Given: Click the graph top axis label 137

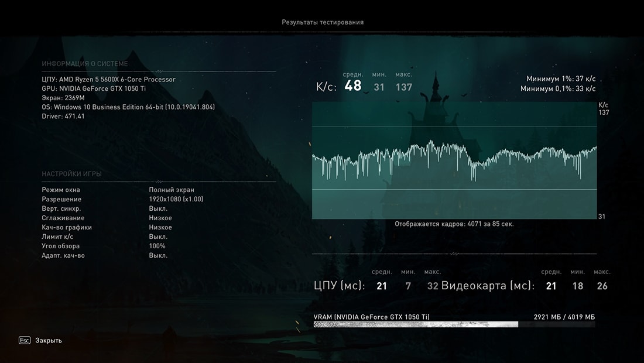Looking at the screenshot, I should pos(604,112).
